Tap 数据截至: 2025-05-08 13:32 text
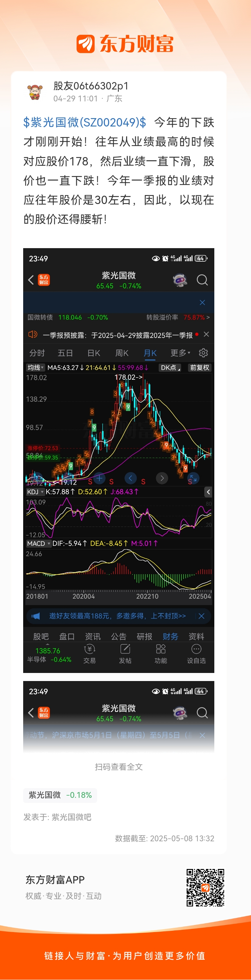Viewport: 251px width, 980px height. (x=165, y=838)
